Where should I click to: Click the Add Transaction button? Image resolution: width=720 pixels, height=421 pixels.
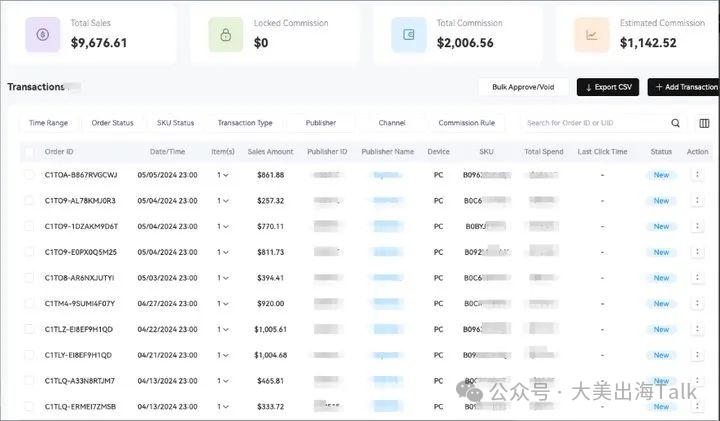point(684,87)
